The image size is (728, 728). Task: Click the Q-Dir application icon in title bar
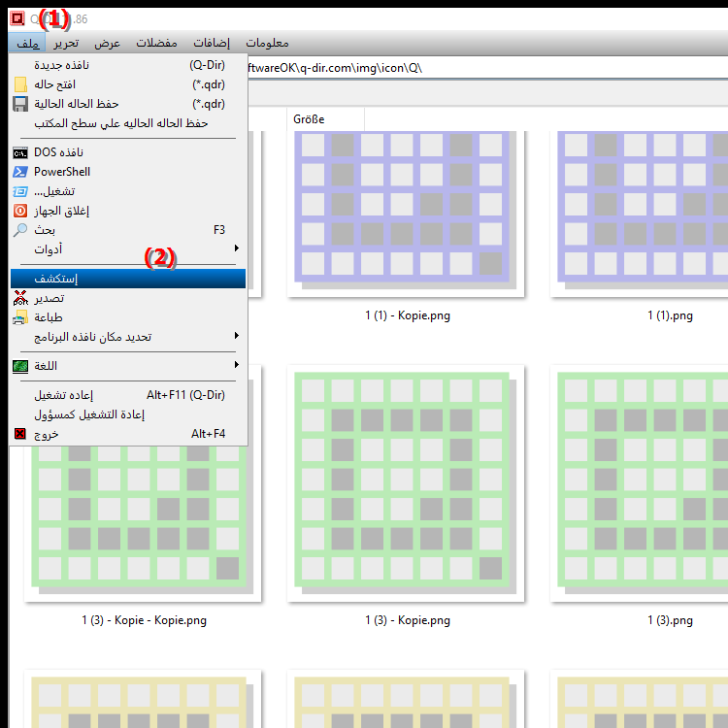click(x=17, y=18)
